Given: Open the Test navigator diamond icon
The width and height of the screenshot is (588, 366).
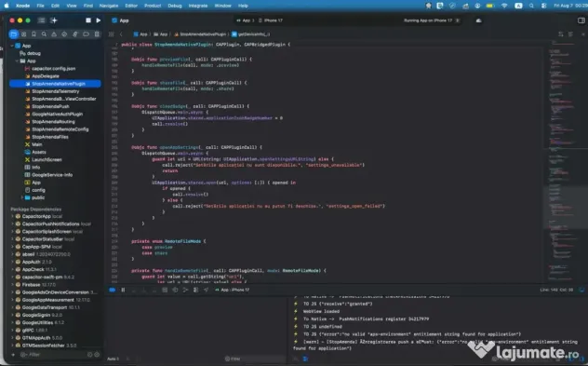Looking at the screenshot, I should click(x=64, y=34).
